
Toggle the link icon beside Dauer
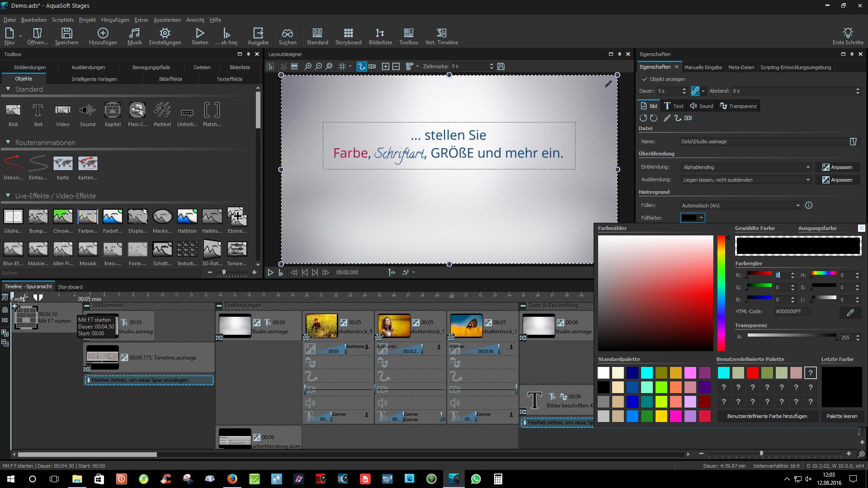coord(695,91)
